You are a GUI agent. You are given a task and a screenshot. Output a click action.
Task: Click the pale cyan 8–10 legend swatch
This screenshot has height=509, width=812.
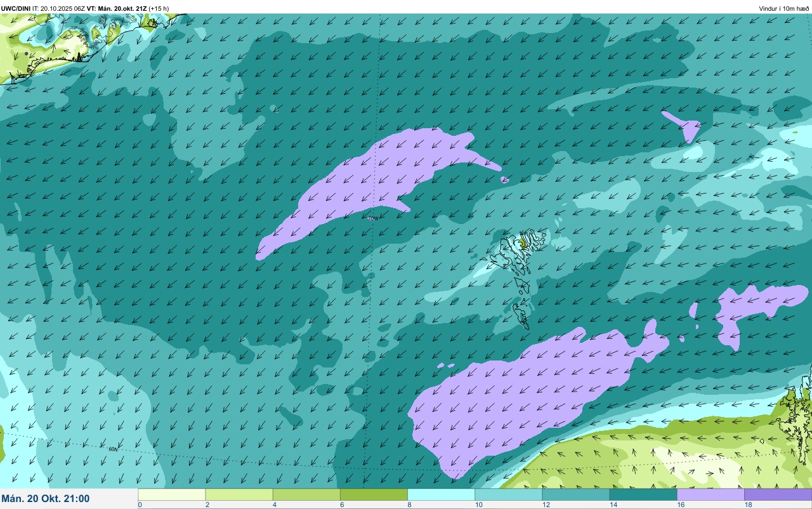[441, 494]
